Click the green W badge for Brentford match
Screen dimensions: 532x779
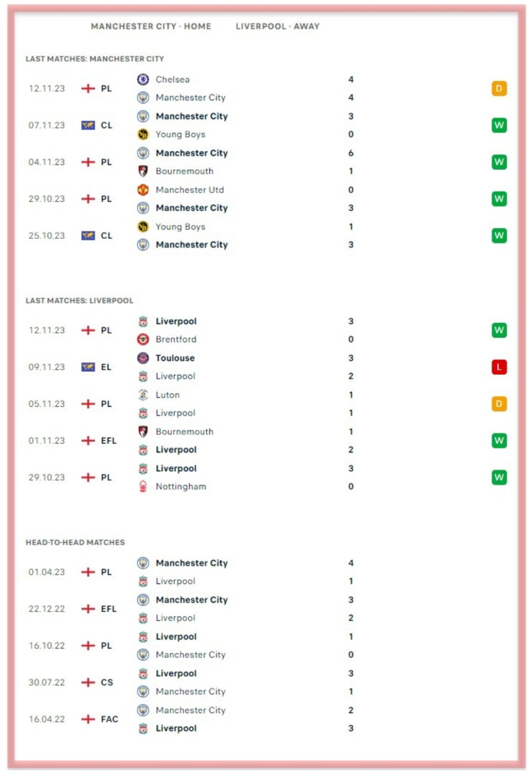point(499,330)
